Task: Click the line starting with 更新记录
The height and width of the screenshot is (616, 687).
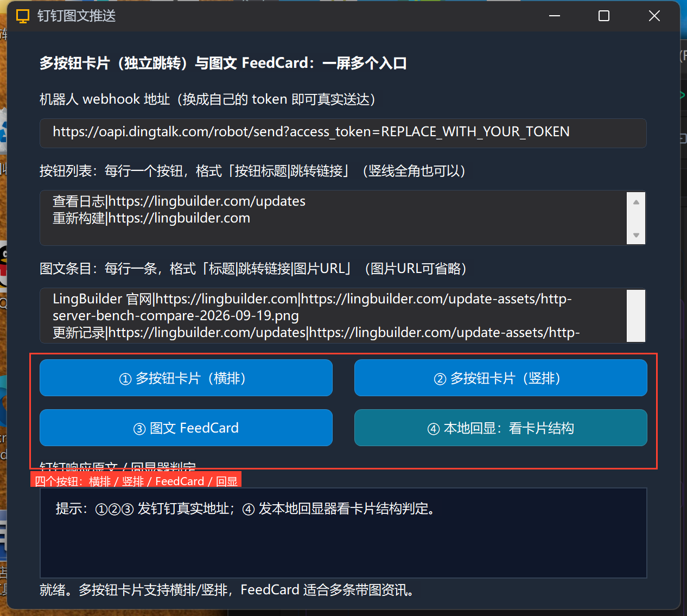Action: click(x=316, y=333)
